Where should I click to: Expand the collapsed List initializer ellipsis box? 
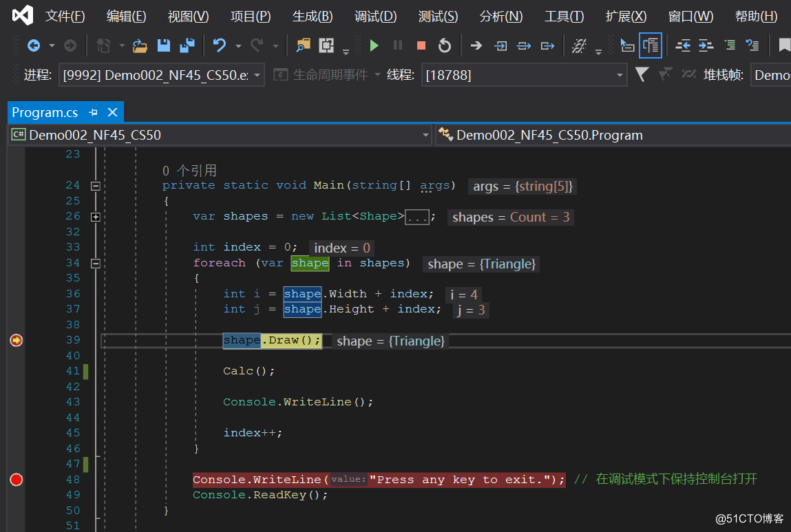pos(417,217)
